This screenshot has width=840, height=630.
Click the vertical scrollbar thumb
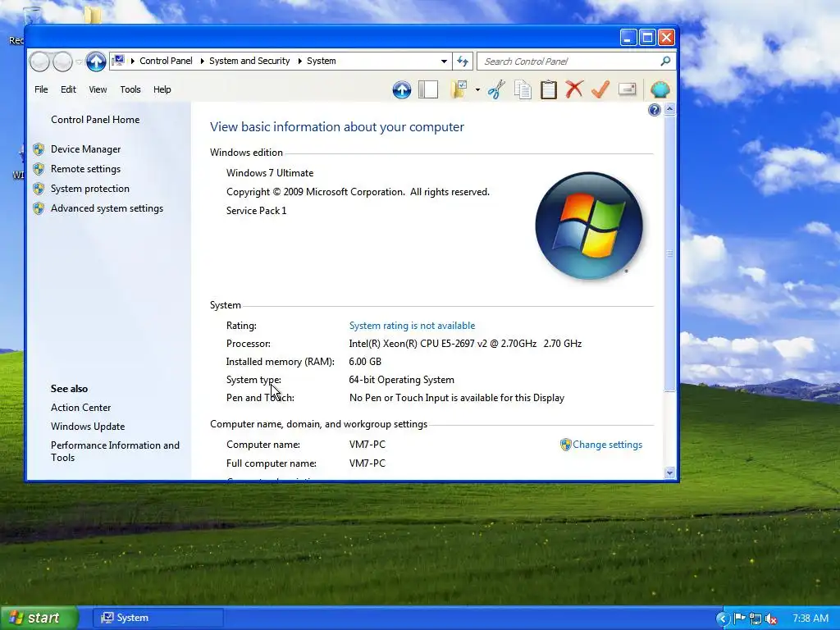pyautogui.click(x=669, y=254)
